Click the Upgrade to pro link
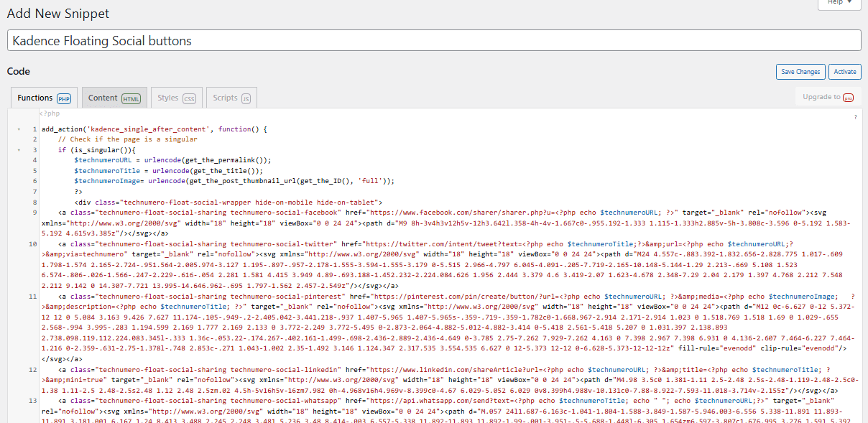868x423 pixels. (826, 96)
